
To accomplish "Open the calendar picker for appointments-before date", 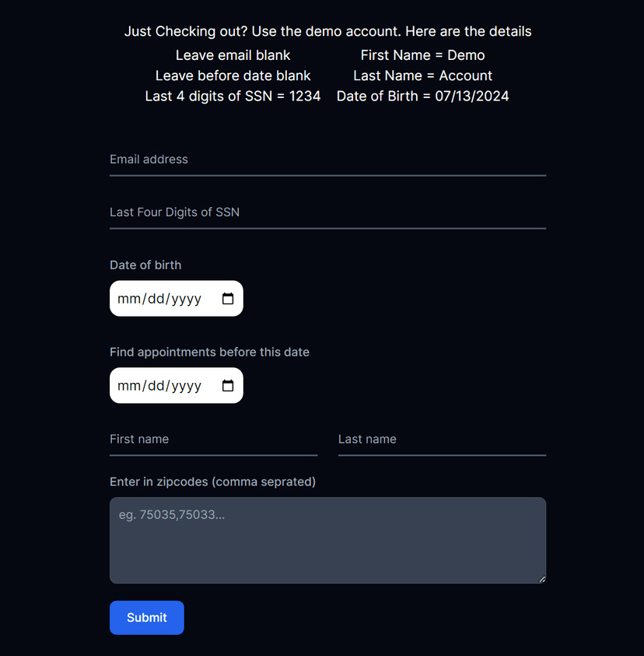I will click(x=228, y=386).
